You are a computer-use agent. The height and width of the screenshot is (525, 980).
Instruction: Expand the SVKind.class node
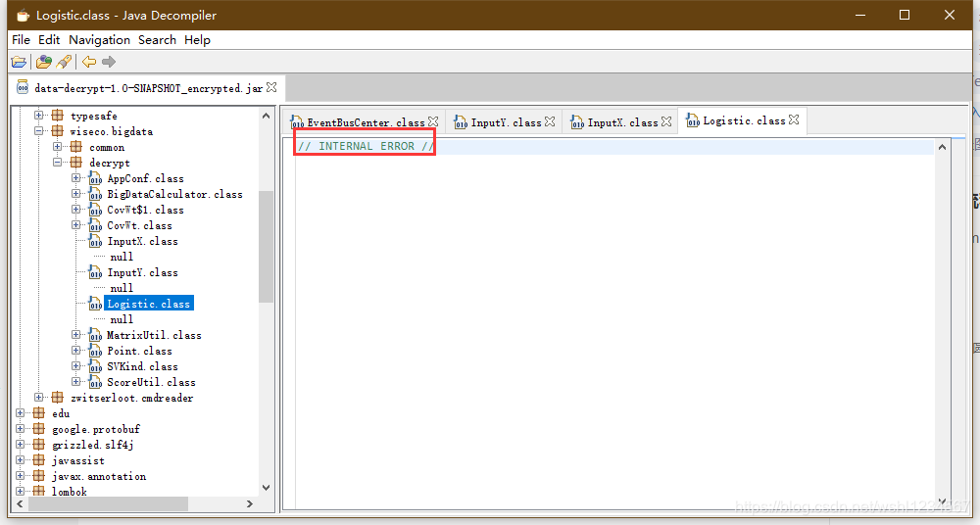[76, 366]
